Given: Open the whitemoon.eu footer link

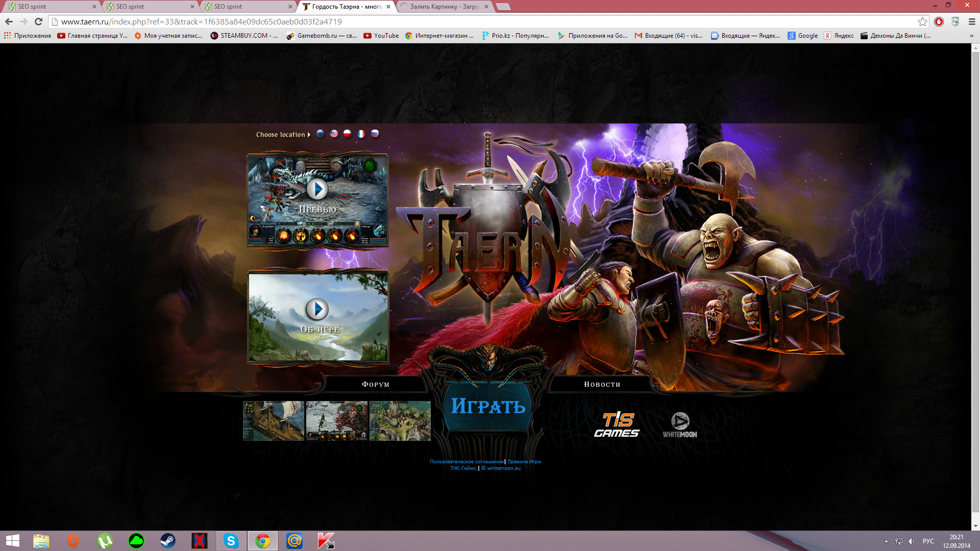Looking at the screenshot, I should point(501,468).
